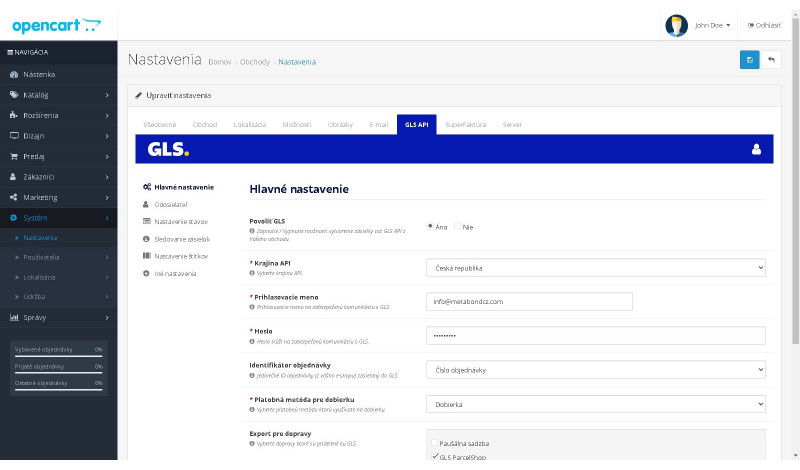
Task: Click the Dizajn monitor icon
Action: [x=14, y=136]
